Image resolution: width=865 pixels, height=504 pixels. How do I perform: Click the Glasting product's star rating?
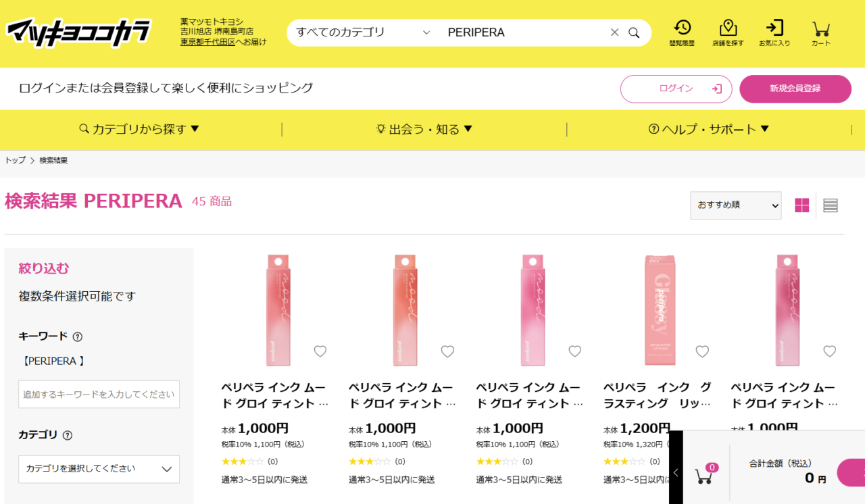click(624, 461)
